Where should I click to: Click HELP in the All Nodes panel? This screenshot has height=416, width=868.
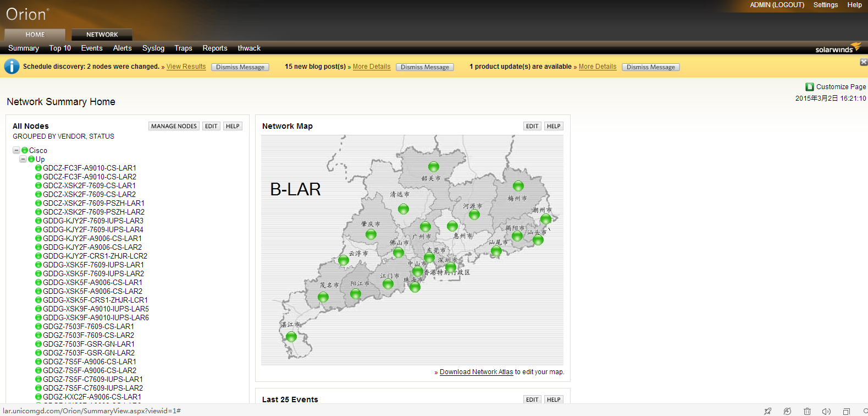(x=233, y=126)
